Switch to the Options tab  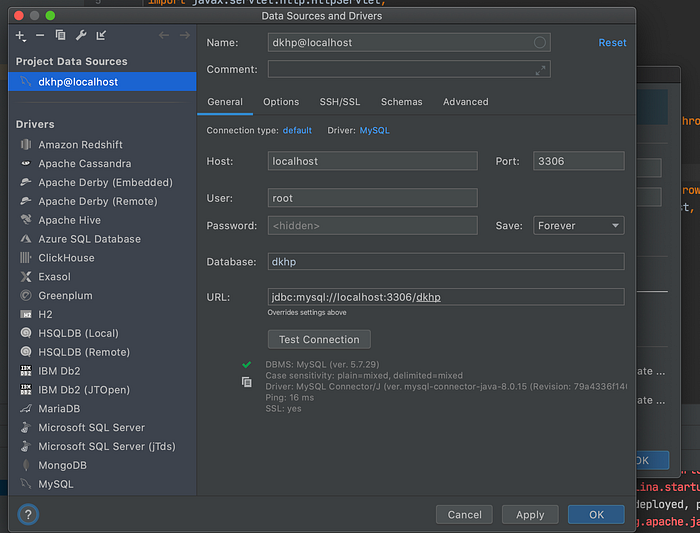(281, 102)
